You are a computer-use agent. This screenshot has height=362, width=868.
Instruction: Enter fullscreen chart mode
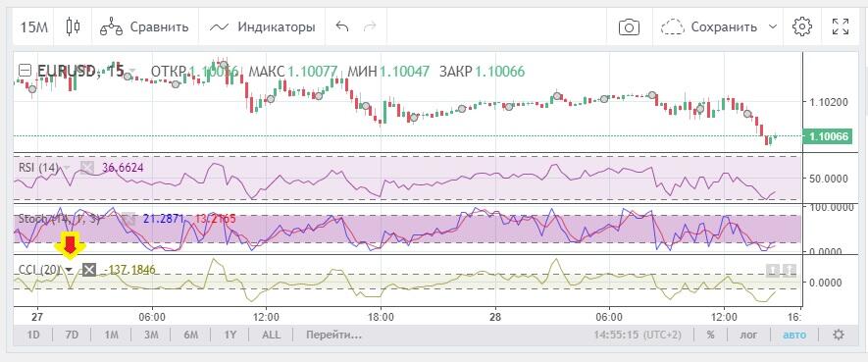click(841, 26)
